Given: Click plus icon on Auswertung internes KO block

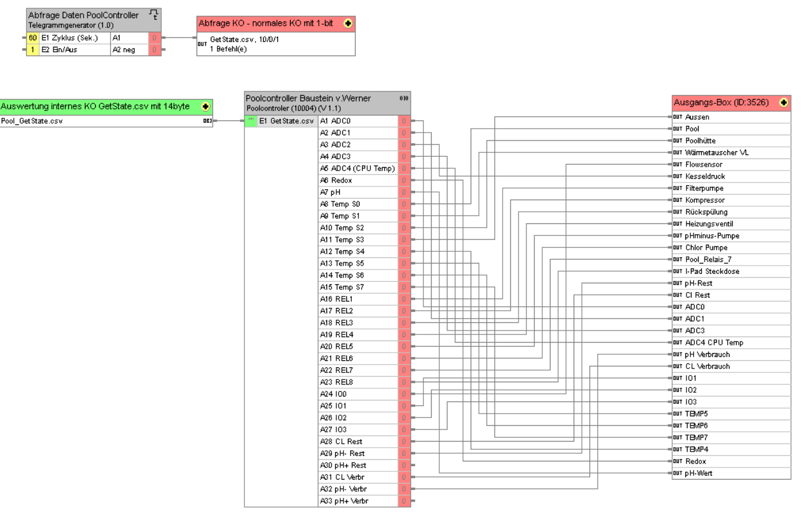Looking at the screenshot, I should (x=206, y=107).
